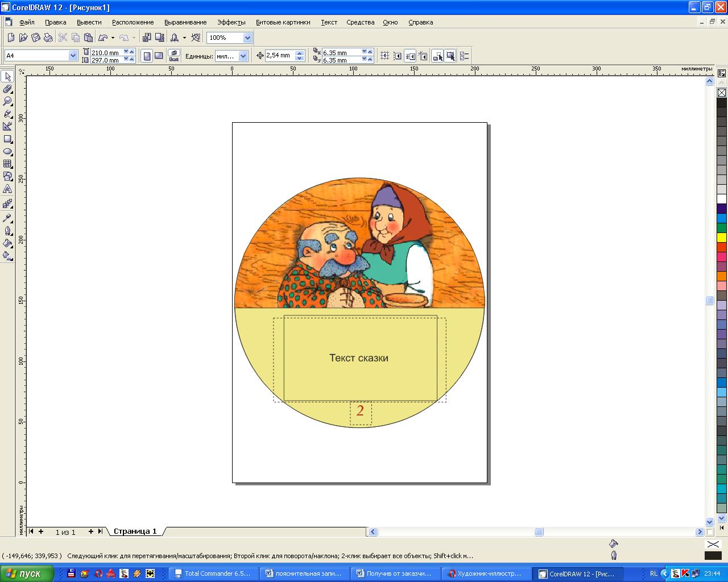
Task: Expand the Application launcher dropdown arrow
Action: tap(184, 38)
